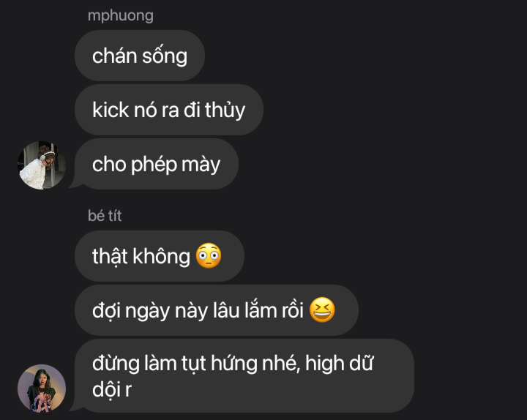Select the "kick nó ra đi thủy" message
This screenshot has width=527, height=420.
click(169, 110)
